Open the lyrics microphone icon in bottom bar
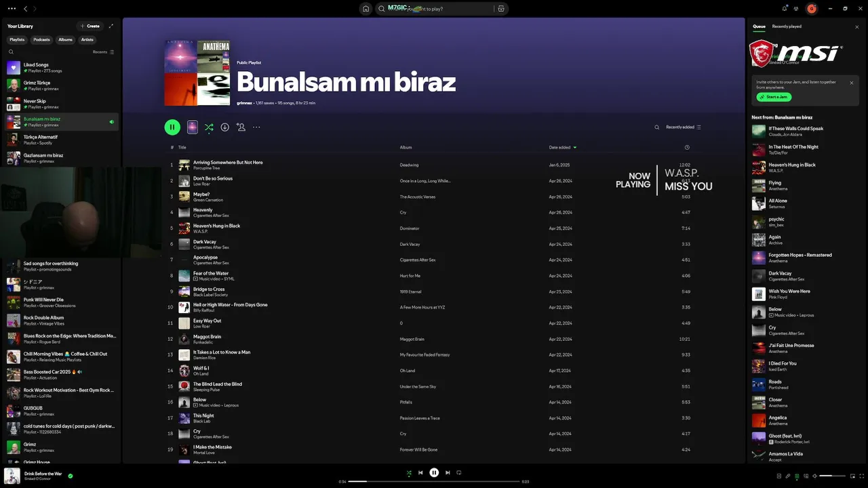This screenshot has height=488, width=868. (x=788, y=476)
